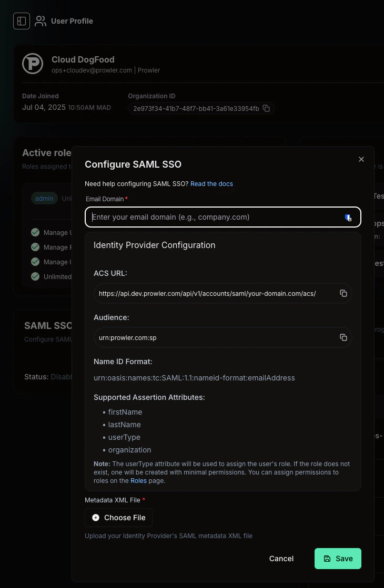Viewport: 384px width, 588px height.
Task: Click the sidebar toggle icon top left
Action: pyautogui.click(x=21, y=21)
